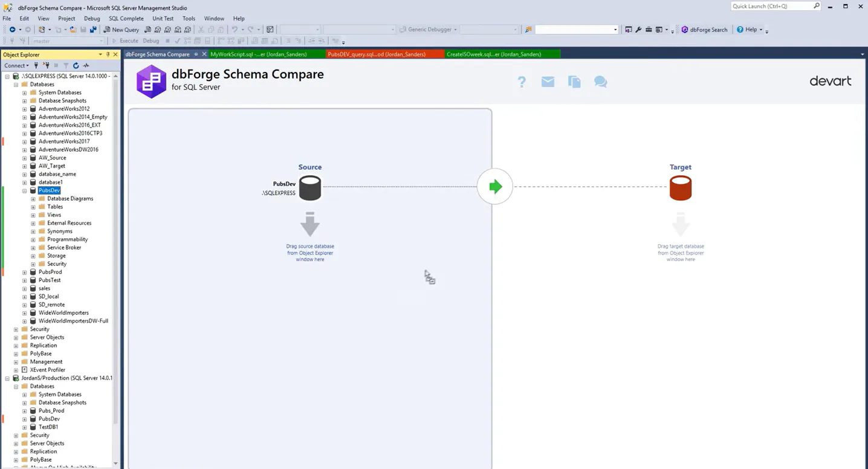Click the Debug toolbar button
This screenshot has height=469, width=868.
coord(151,41)
